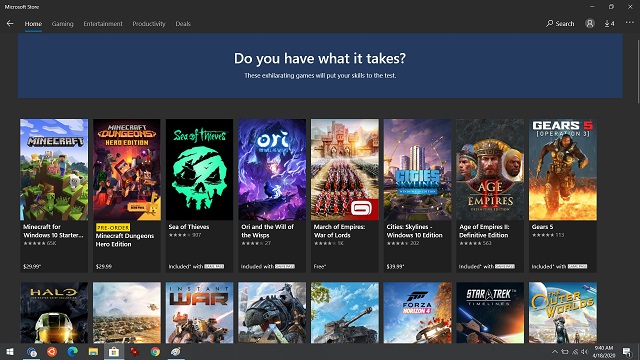Click the back arrow in the Store header
Screen dimensions: 640x360
(x=10, y=24)
